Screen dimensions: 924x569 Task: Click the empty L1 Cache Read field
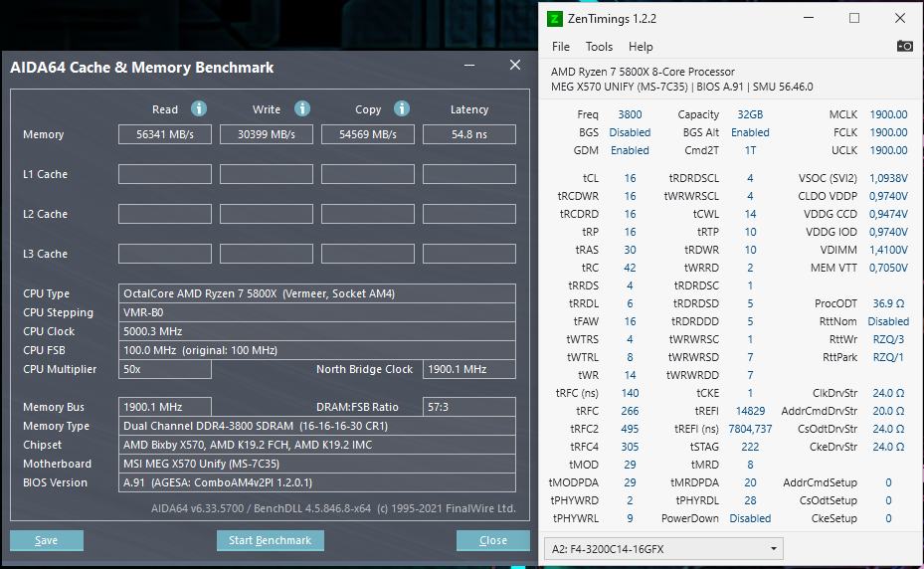point(165,174)
